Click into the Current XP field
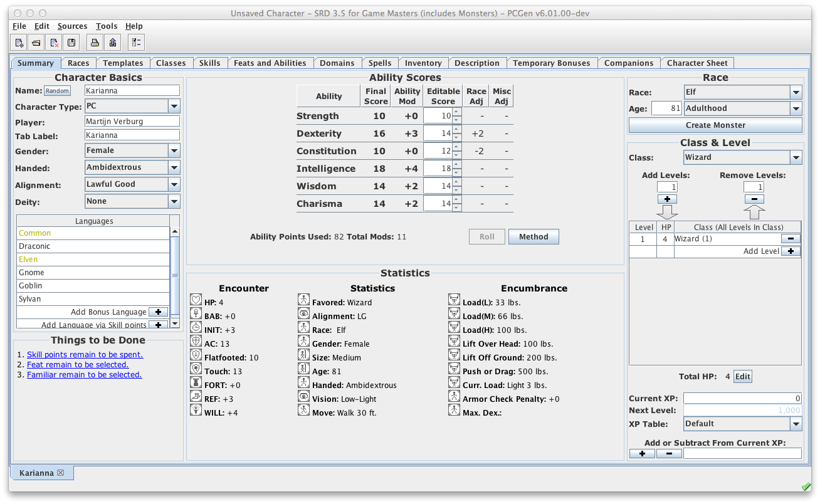820x504 pixels. [x=742, y=398]
